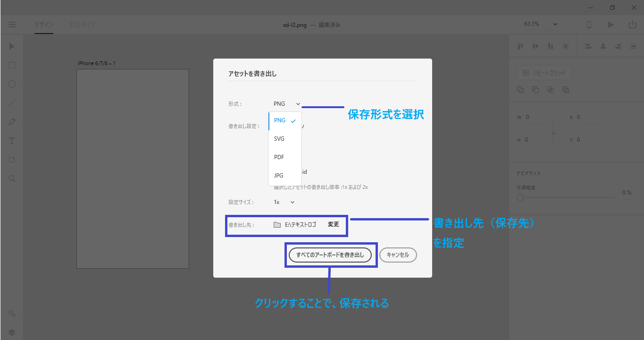
Task: Switch to the プロトタイプ tab
Action: pyautogui.click(x=82, y=25)
